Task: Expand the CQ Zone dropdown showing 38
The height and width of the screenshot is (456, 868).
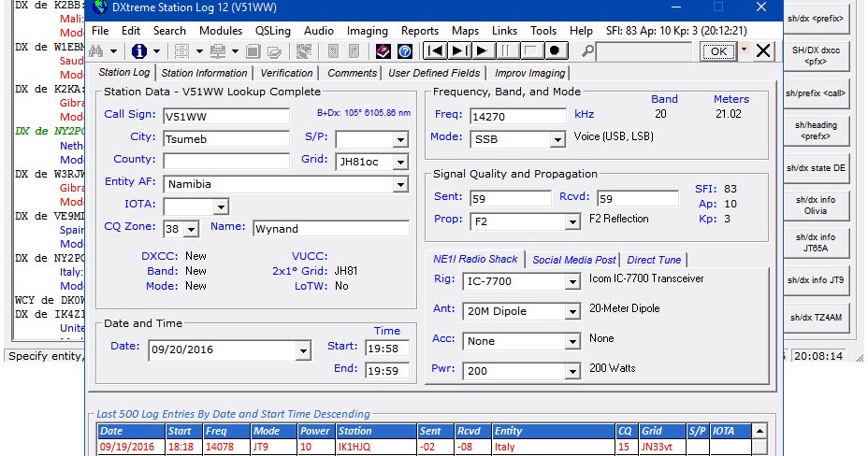Action: 191,229
